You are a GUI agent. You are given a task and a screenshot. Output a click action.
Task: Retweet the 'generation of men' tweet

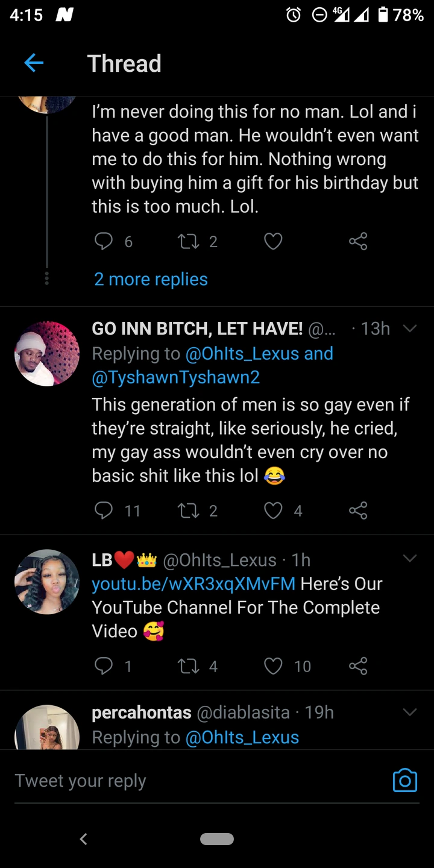188,511
